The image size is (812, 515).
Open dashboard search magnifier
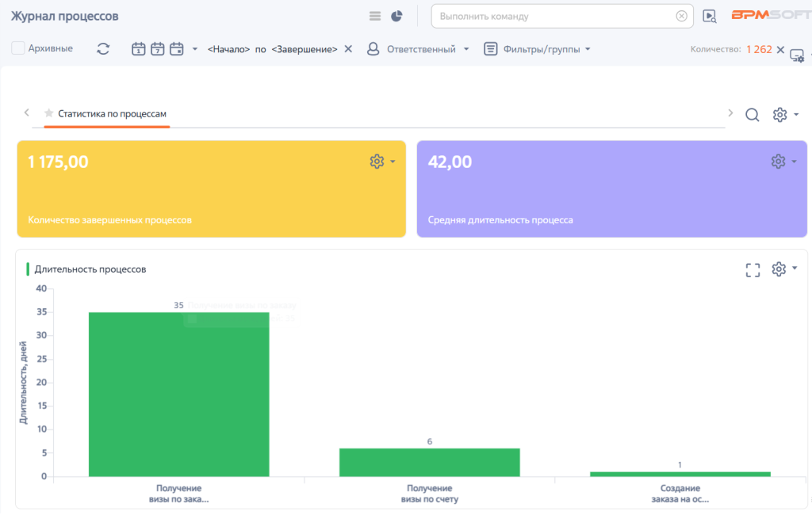(x=753, y=114)
